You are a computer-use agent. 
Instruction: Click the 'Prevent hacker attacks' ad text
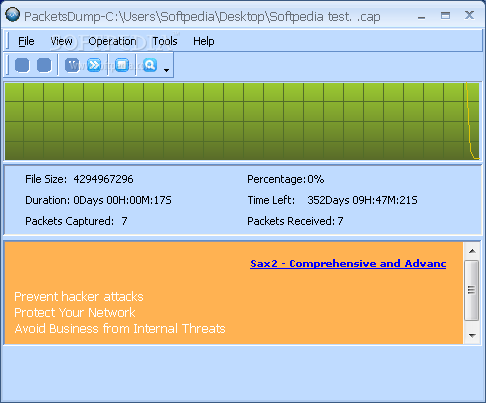(x=79, y=297)
